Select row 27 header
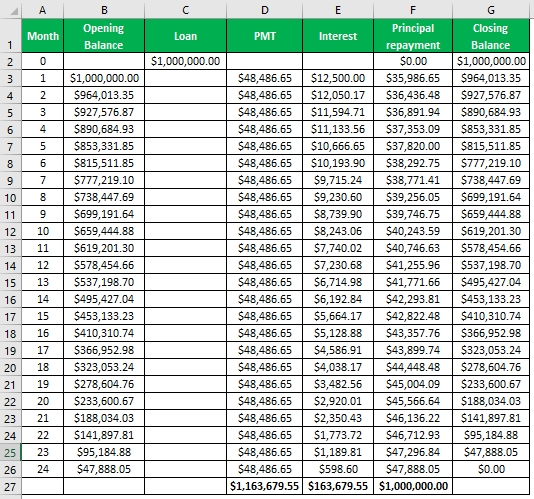This screenshot has height=499, width=534. pyautogui.click(x=11, y=486)
